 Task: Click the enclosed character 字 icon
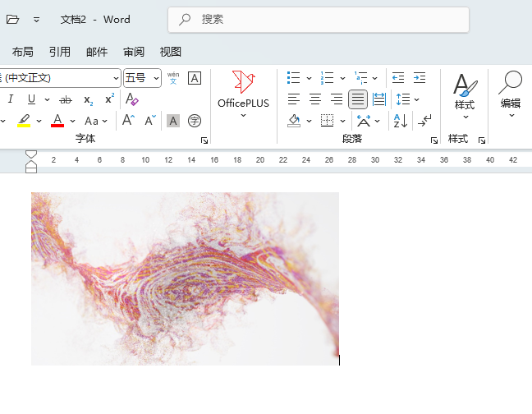[x=195, y=121]
